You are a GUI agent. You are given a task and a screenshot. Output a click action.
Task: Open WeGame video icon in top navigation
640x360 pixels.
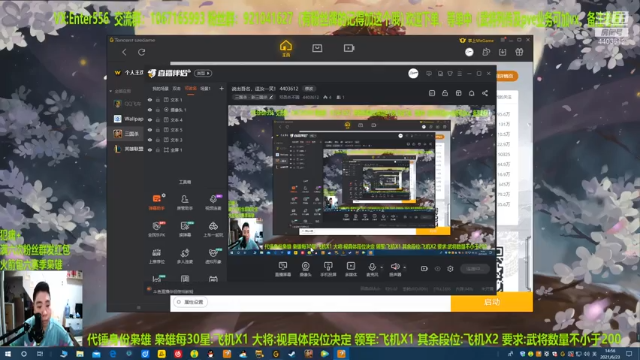tap(349, 48)
